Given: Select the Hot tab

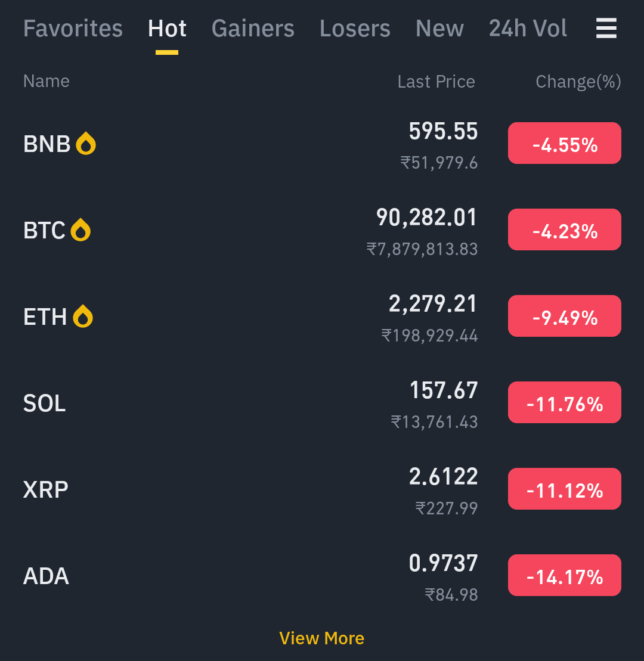Looking at the screenshot, I should tap(167, 28).
